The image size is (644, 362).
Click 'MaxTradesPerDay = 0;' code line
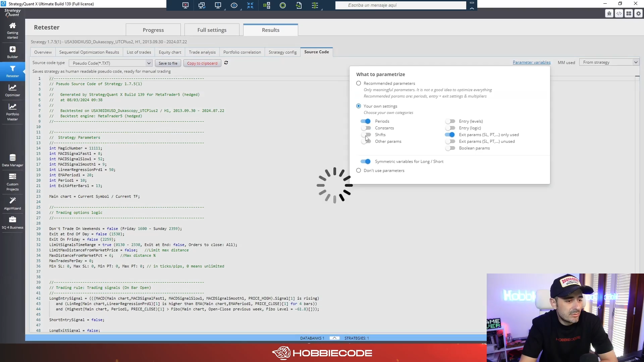click(x=71, y=261)
